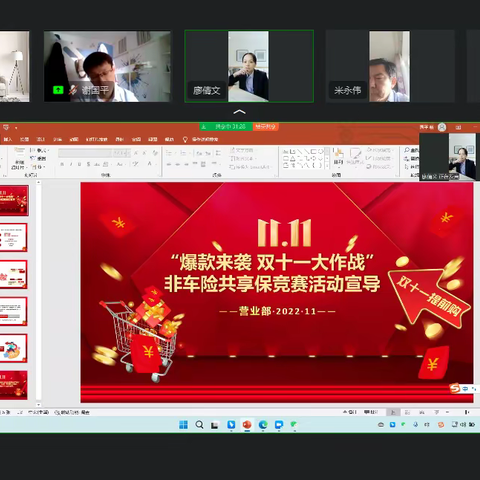The width and height of the screenshot is (480, 480).
Task: Click the thumbnail pane scroll down arrow
Action: click(x=39, y=405)
